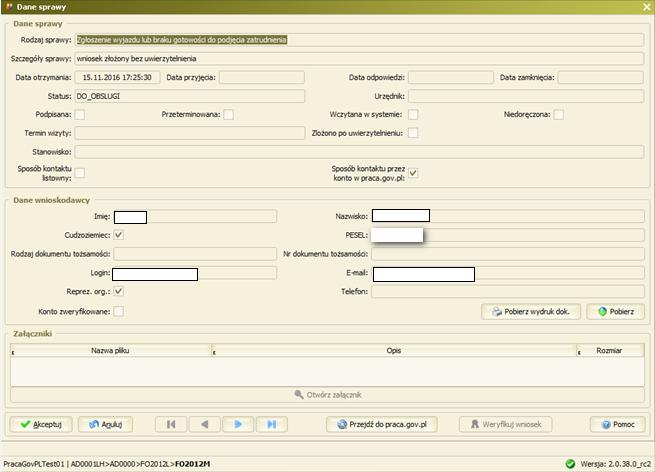
Task: Open Pomoc help button
Action: tap(618, 424)
